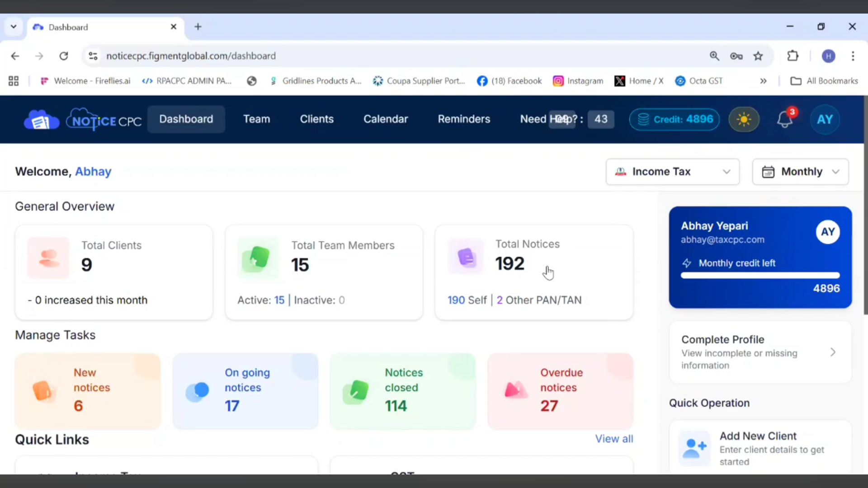Go to the Team menu tab
Viewport: 868px width, 488px height.
[256, 119]
